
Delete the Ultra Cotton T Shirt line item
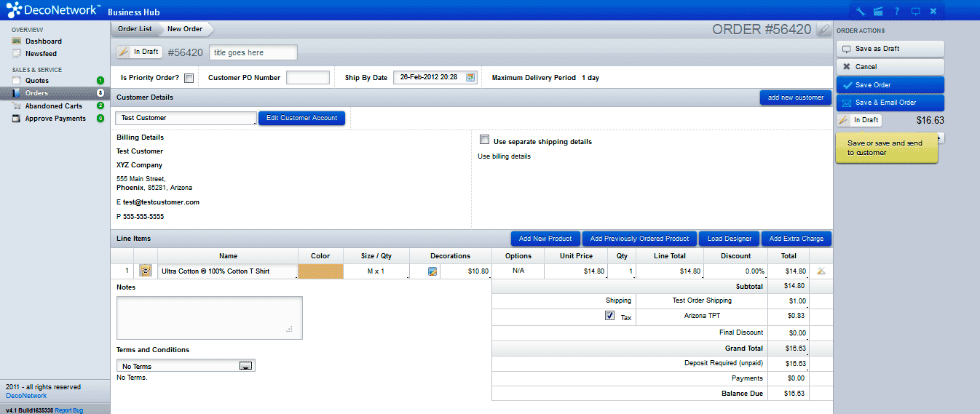(x=821, y=271)
